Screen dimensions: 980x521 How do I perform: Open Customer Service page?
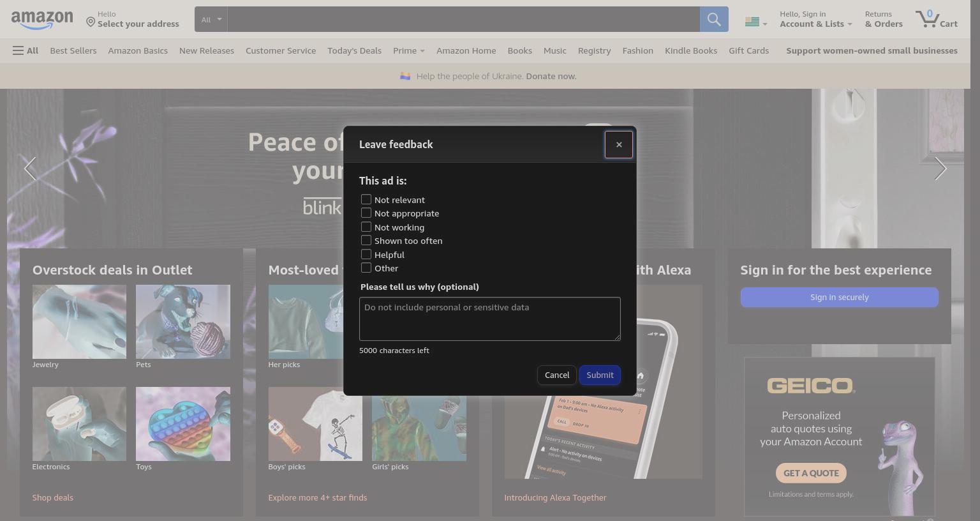point(281,50)
